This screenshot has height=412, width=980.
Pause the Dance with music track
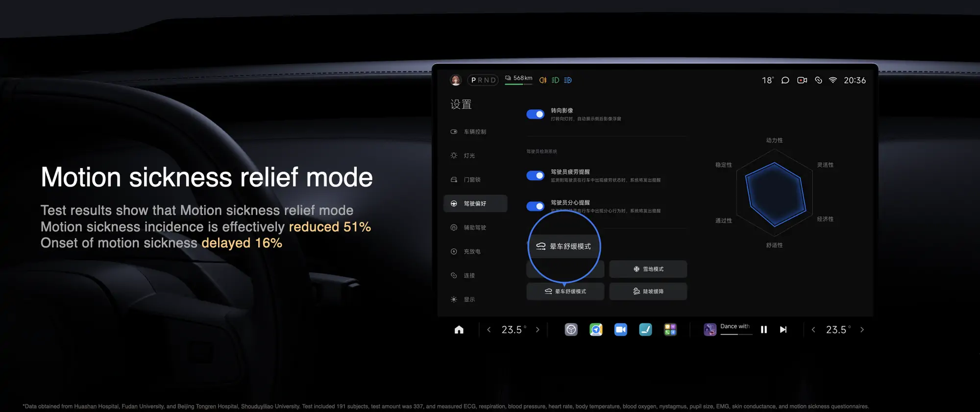[763, 330]
